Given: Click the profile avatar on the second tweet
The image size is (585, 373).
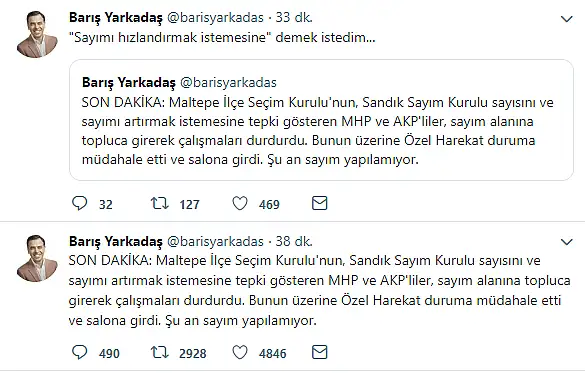Looking at the screenshot, I should 37,258.
